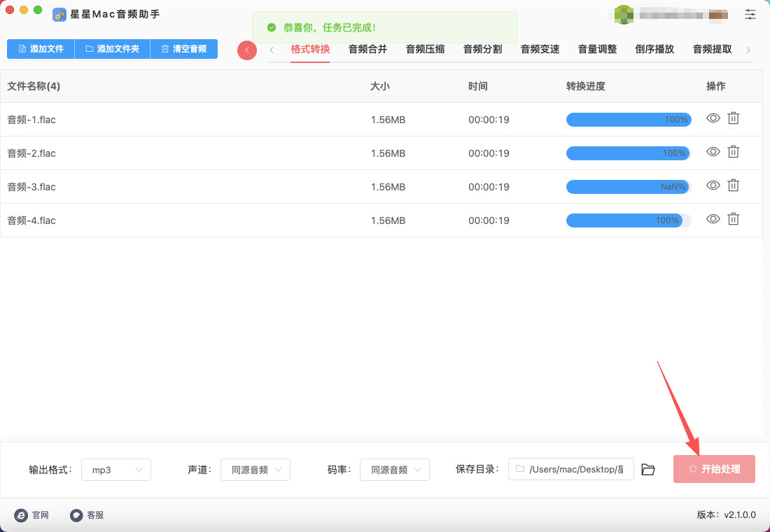Image resolution: width=770 pixels, height=532 pixels.
Task: Open the save directory folder icon
Action: [x=648, y=470]
